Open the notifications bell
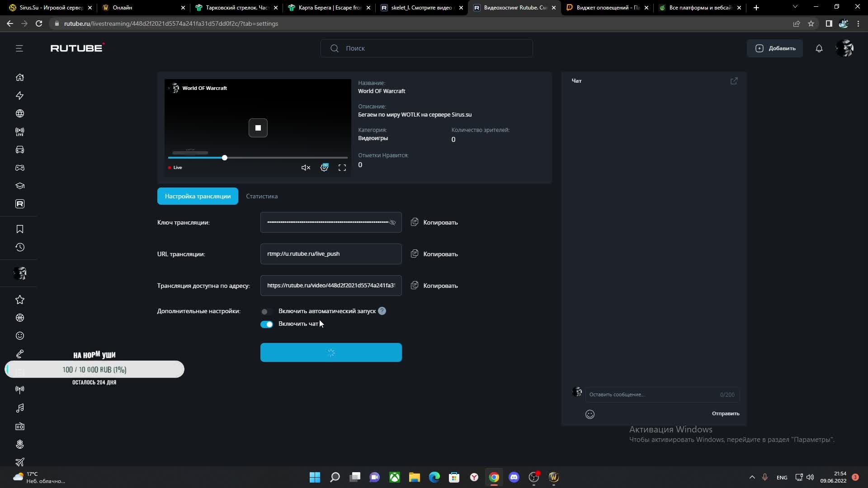Viewport: 868px width, 488px height. [x=819, y=48]
